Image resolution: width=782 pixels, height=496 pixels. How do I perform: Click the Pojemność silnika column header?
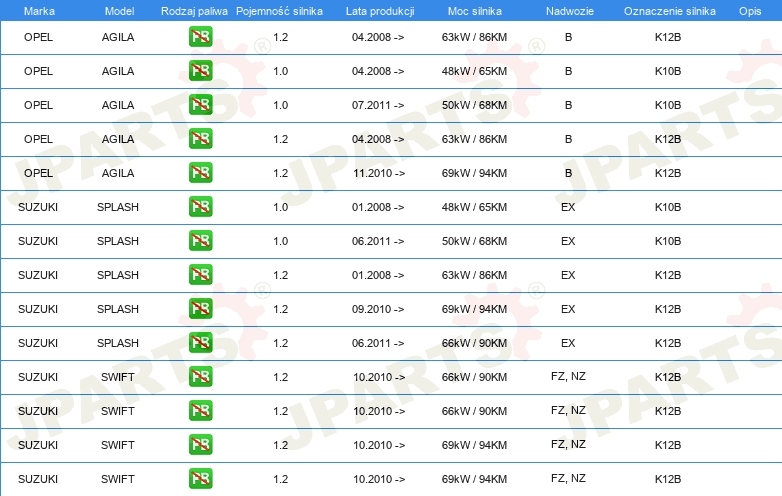tap(279, 11)
